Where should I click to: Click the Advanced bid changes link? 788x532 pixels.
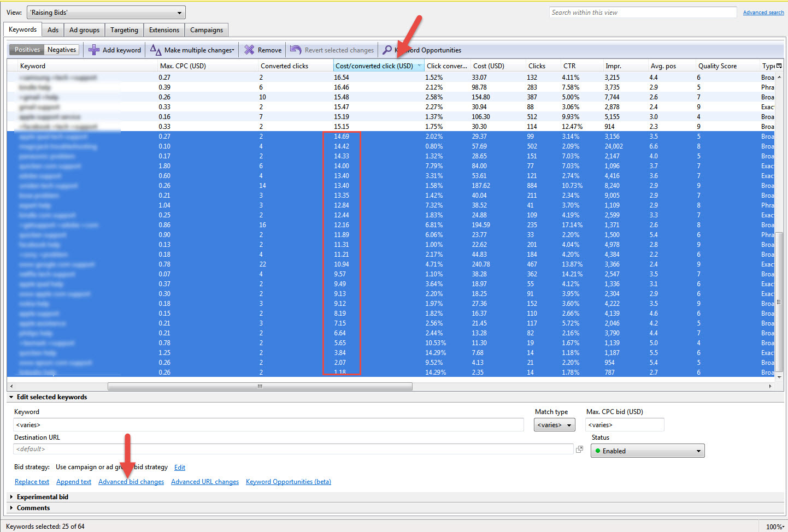coord(131,482)
